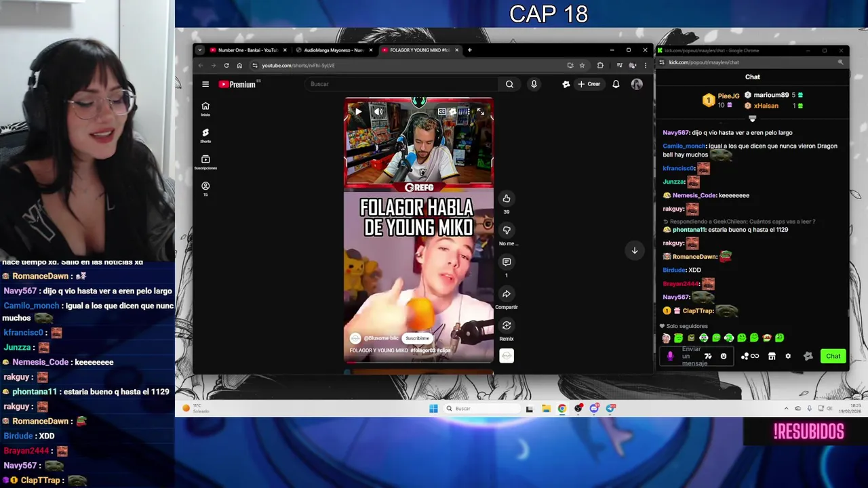Go back in Chrome history

[201, 66]
